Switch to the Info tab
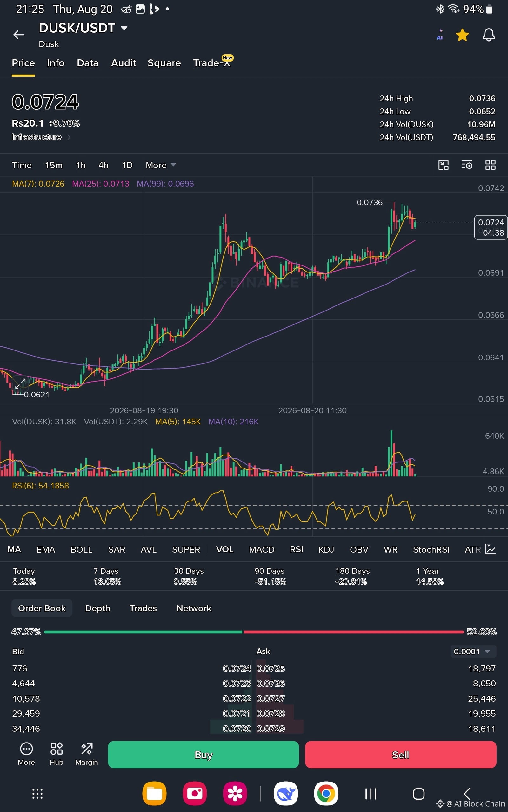The width and height of the screenshot is (508, 812). click(x=56, y=63)
